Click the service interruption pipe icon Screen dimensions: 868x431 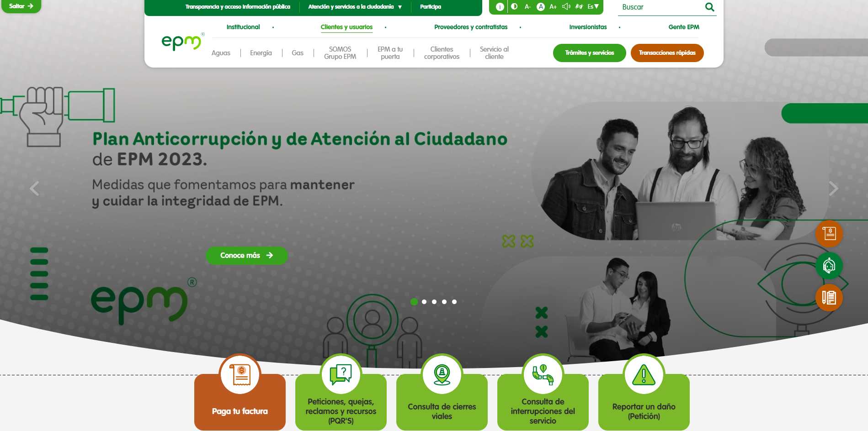(543, 375)
